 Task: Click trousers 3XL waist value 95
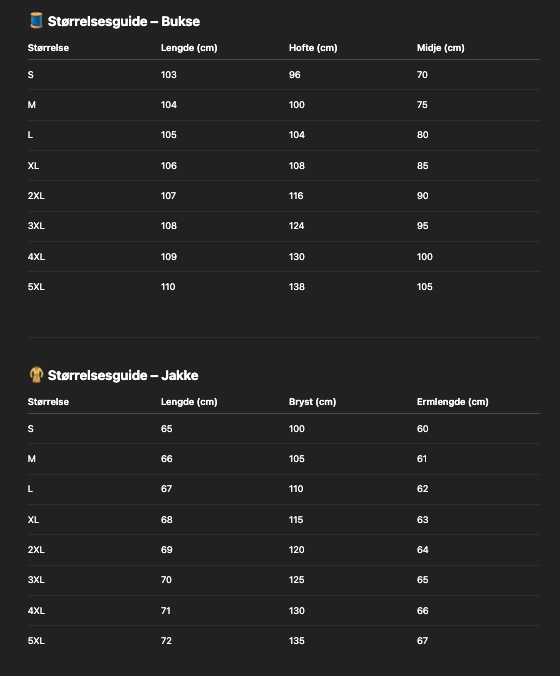[x=422, y=226]
